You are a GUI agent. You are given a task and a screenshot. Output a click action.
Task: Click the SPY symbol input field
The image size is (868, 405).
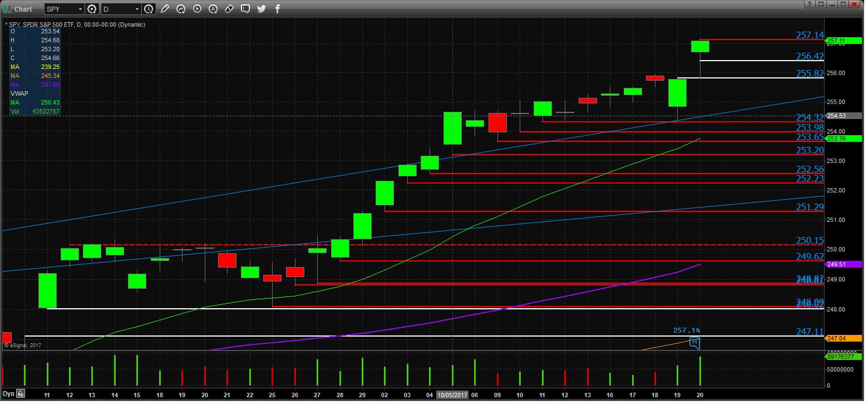point(60,9)
